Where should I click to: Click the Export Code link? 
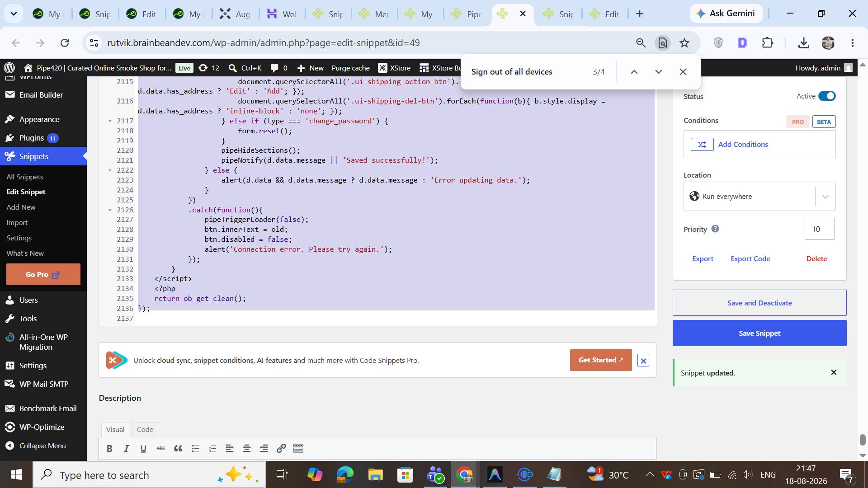click(x=750, y=258)
